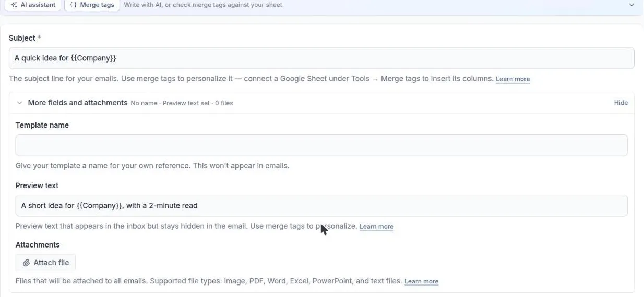Click the Preview text input field

pos(321,206)
